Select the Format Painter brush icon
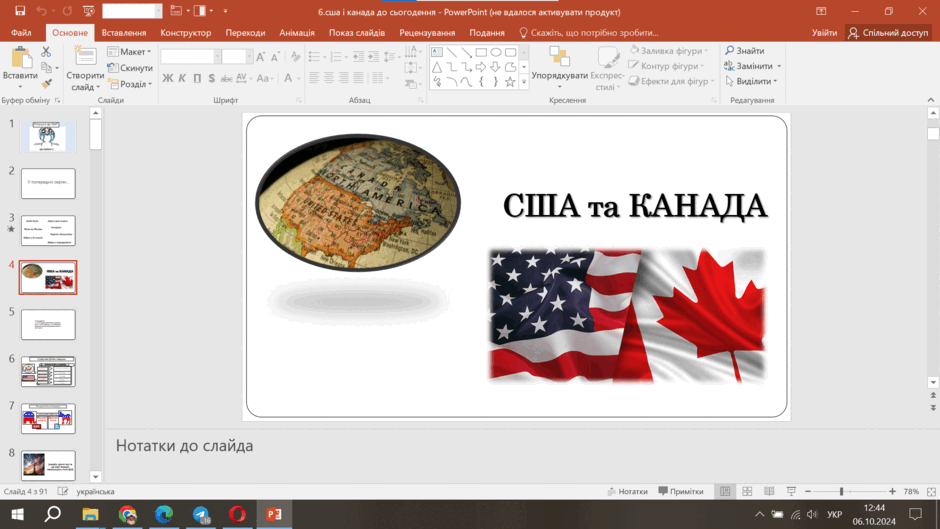Screen dimensions: 940x529 pyautogui.click(x=46, y=83)
